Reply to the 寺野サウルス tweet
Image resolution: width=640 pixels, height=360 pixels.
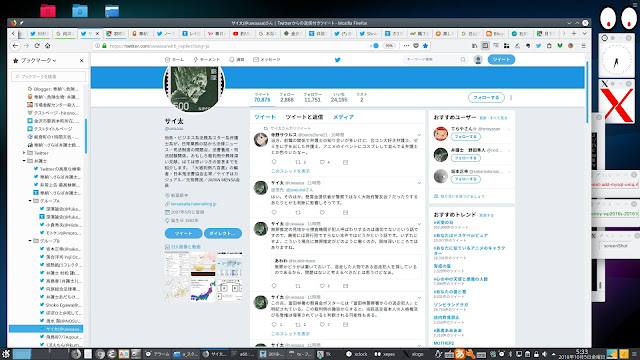click(x=274, y=162)
